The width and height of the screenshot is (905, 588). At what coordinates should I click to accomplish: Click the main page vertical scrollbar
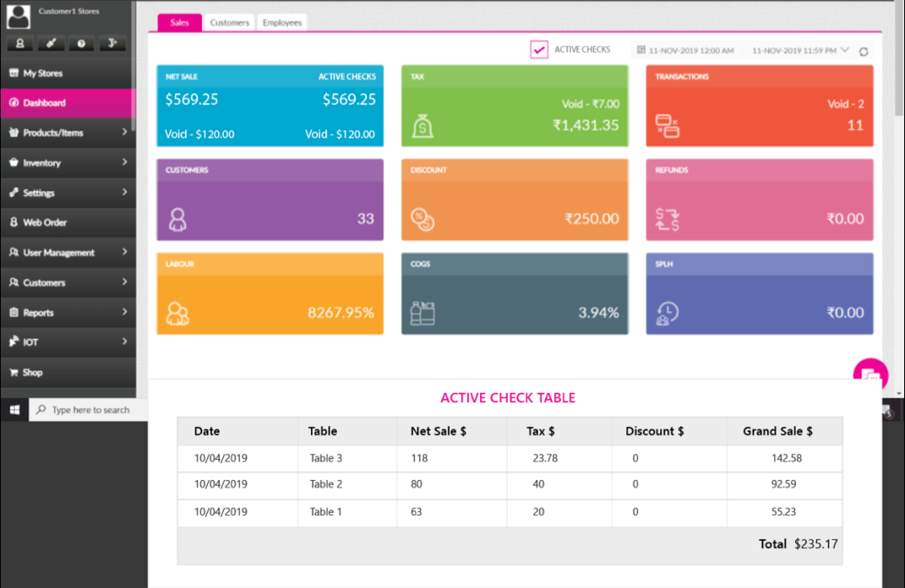[x=899, y=58]
